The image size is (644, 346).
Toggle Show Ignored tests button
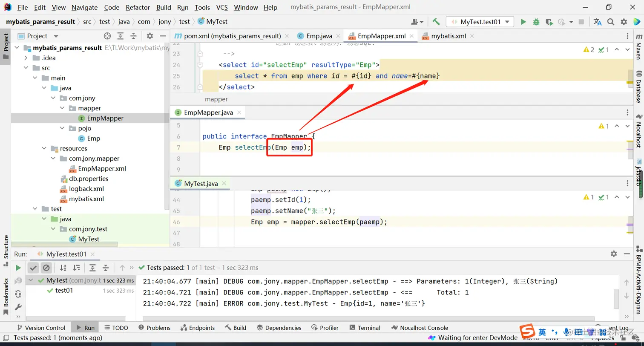point(46,268)
